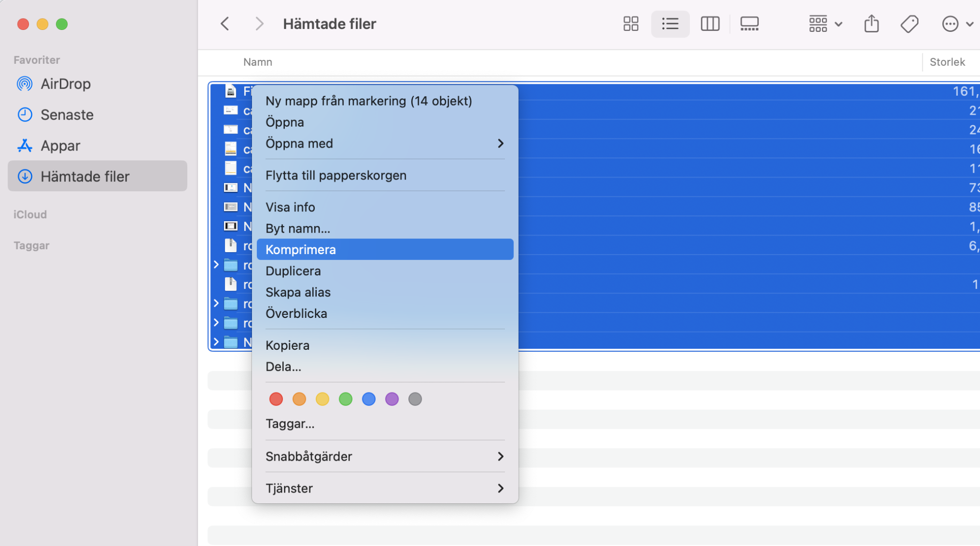Expand the Snabbåtgärder submenu

point(385,456)
